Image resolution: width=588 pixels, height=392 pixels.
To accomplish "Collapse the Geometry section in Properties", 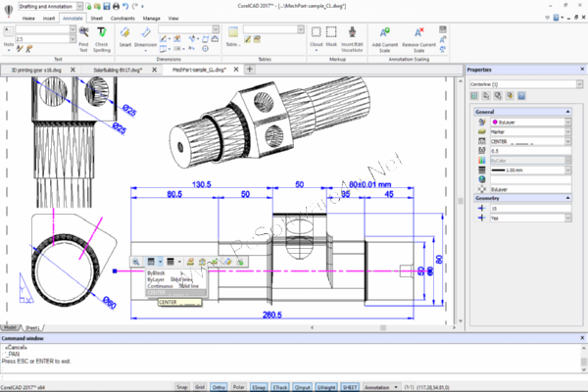I will 567,198.
